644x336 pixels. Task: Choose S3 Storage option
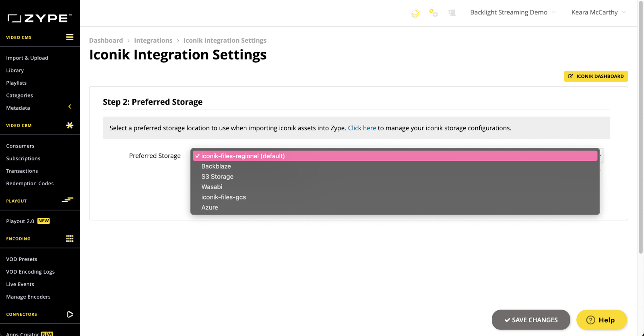pyautogui.click(x=395, y=176)
